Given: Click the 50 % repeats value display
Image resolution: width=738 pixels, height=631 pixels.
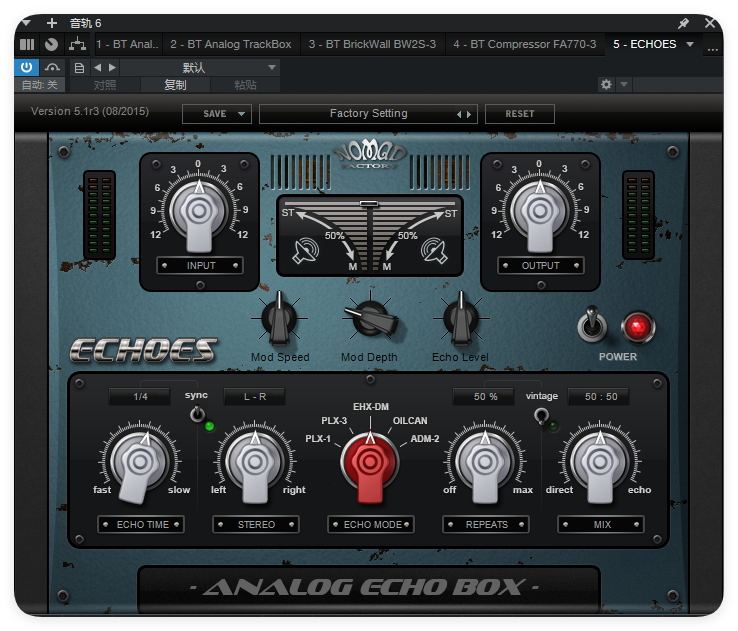Looking at the screenshot, I should click(485, 397).
